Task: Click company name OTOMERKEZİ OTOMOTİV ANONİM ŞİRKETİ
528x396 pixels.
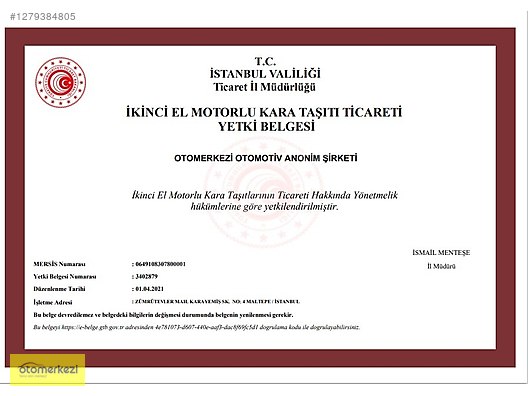Action: point(266,158)
